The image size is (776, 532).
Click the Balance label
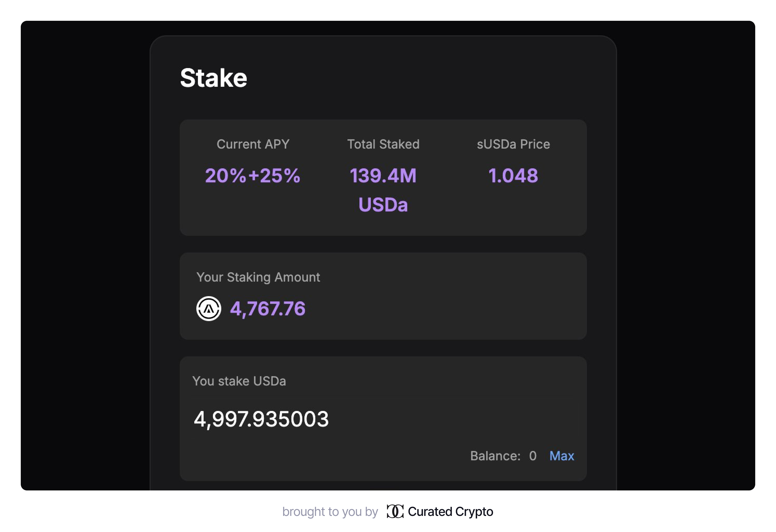[495, 456]
